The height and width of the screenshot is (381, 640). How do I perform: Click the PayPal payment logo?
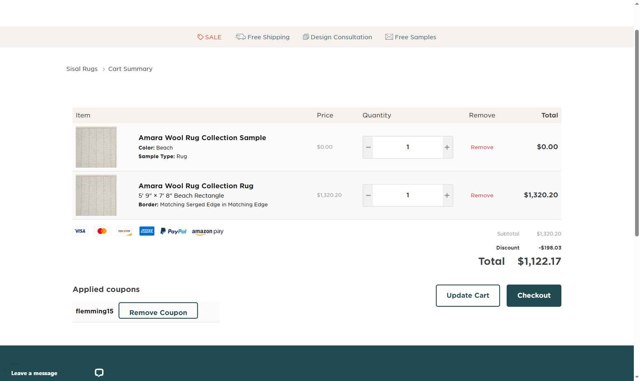pos(173,231)
